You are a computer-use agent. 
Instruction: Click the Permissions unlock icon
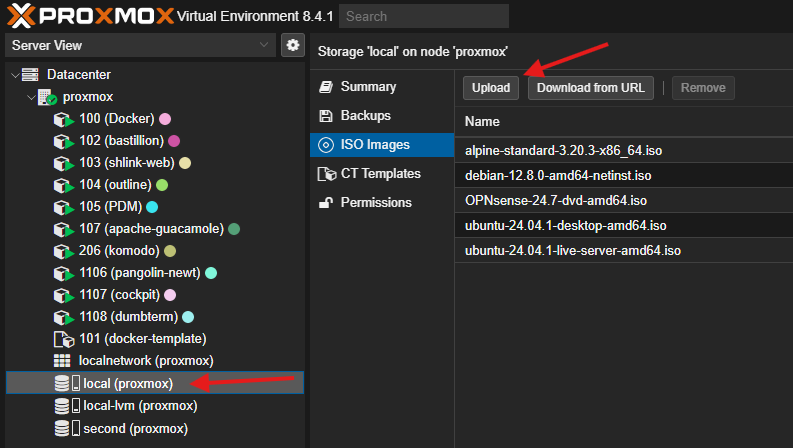tap(326, 203)
